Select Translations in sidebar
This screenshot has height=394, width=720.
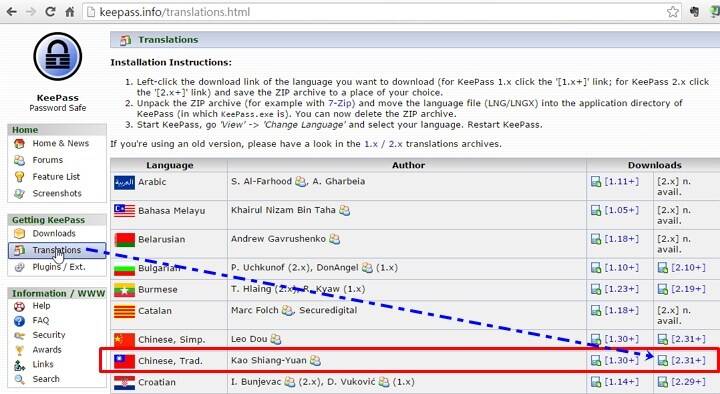click(x=56, y=250)
